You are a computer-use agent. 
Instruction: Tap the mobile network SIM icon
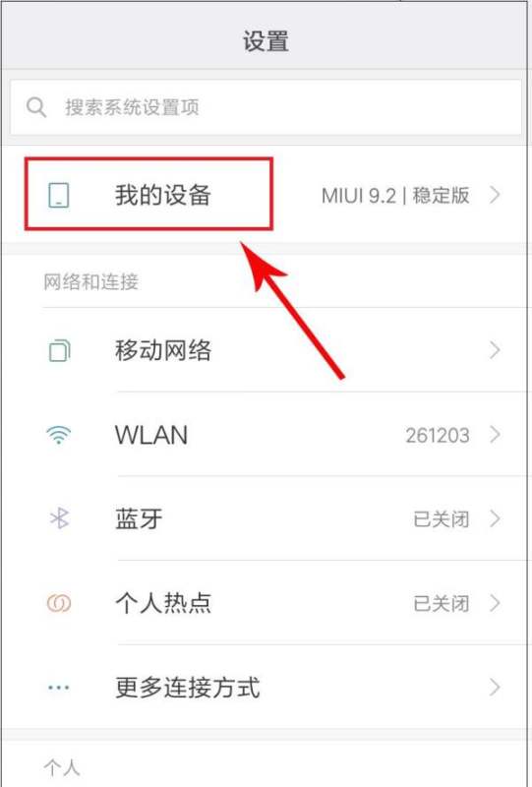pyautogui.click(x=59, y=350)
